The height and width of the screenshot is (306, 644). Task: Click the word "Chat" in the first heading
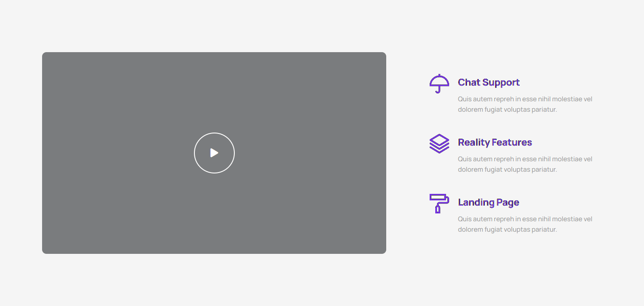tap(469, 83)
